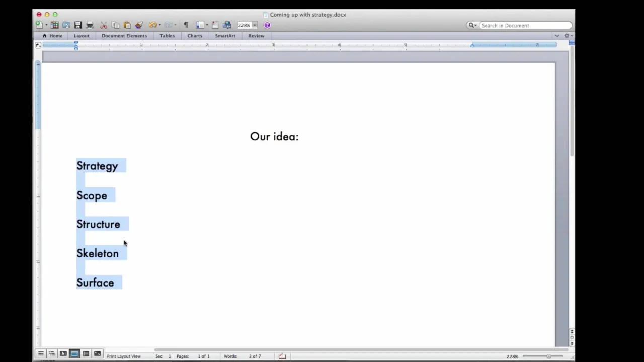The height and width of the screenshot is (362, 644).
Task: Click the Sec 1 status entry
Action: (163, 356)
